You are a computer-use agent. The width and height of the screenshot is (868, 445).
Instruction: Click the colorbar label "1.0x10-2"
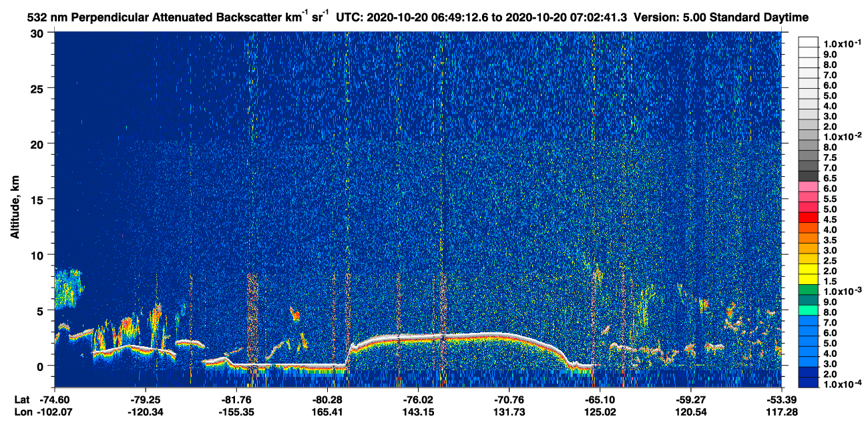(841, 137)
